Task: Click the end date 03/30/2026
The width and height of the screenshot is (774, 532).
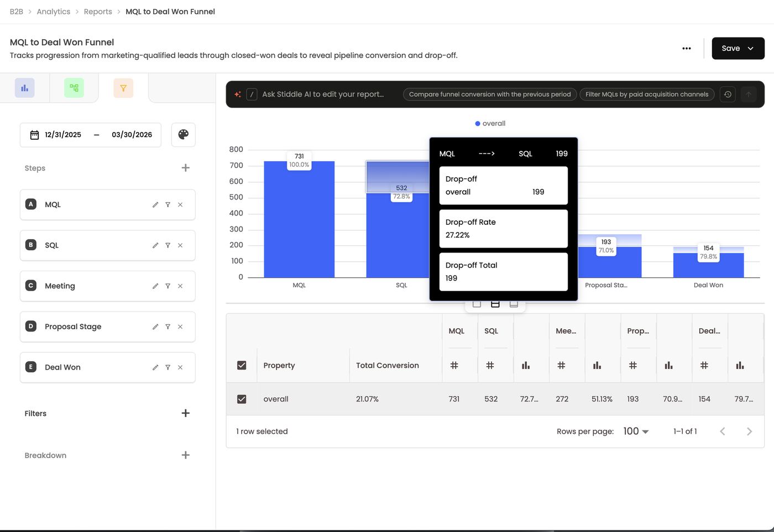Action: pos(132,135)
